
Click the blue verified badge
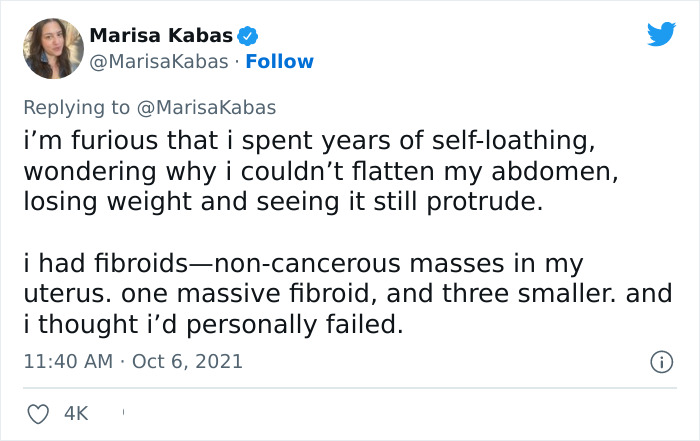[249, 37]
